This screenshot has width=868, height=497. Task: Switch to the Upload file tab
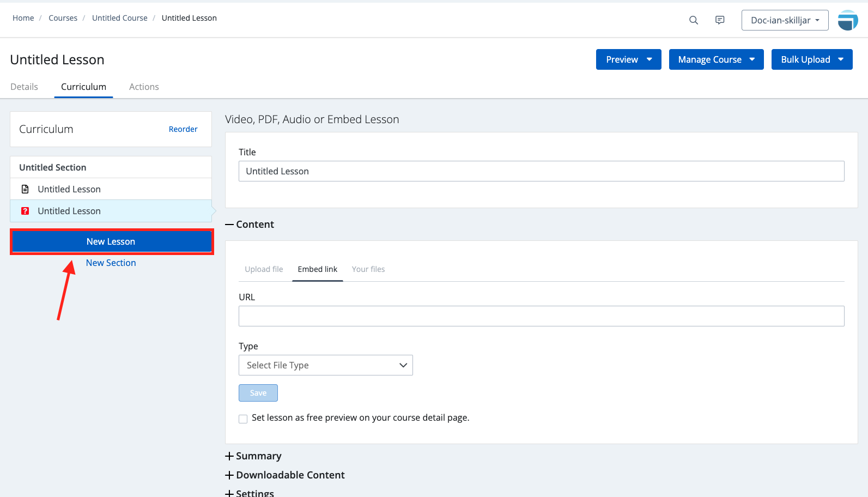264,269
